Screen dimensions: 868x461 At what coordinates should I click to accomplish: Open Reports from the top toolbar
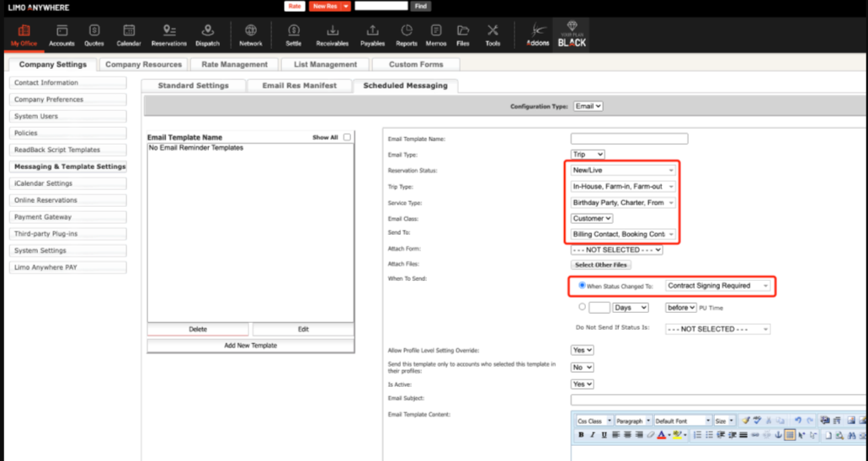click(x=407, y=34)
